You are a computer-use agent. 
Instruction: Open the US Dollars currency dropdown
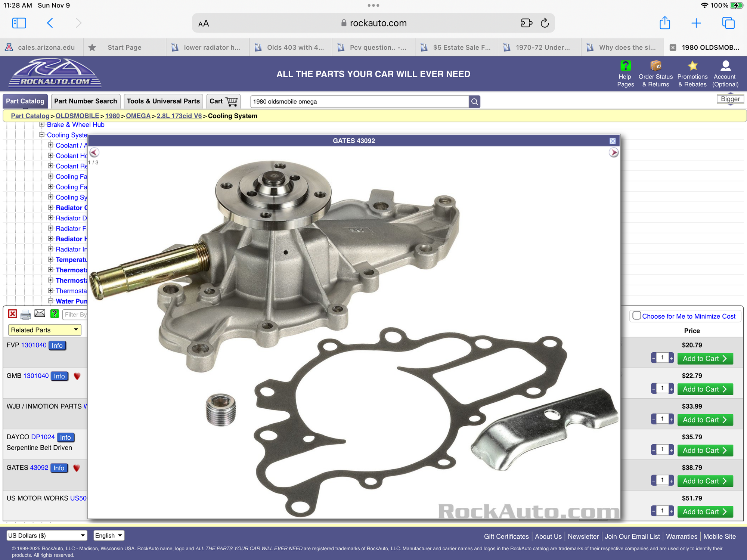click(x=47, y=535)
